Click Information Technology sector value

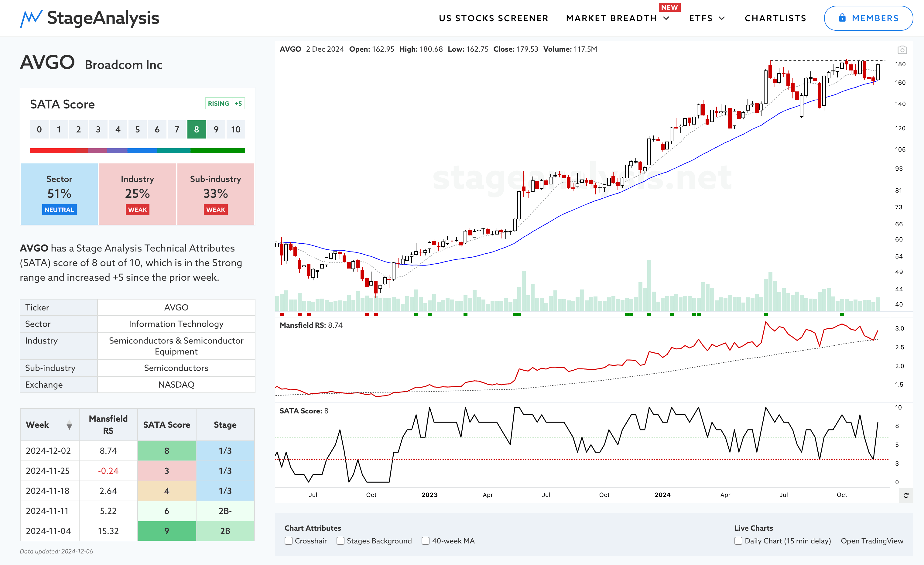(176, 324)
